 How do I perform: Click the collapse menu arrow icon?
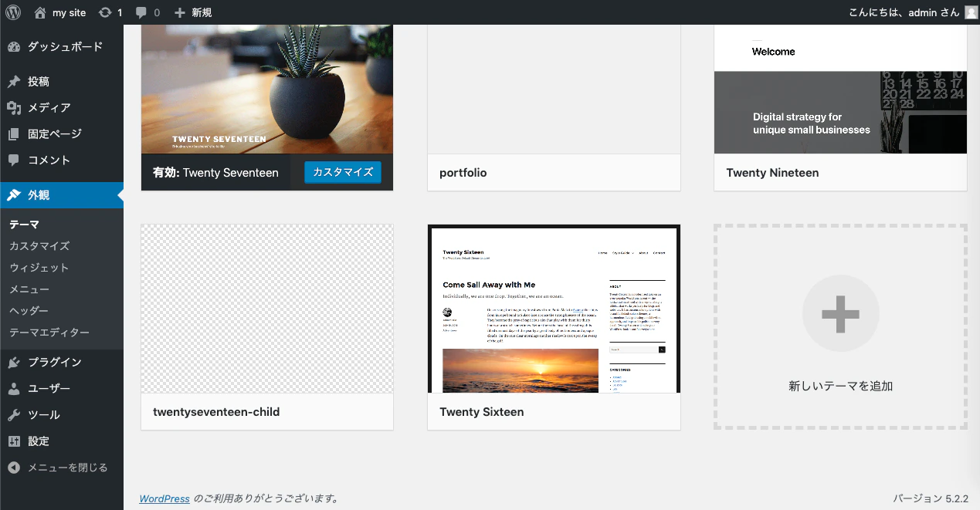tap(14, 468)
